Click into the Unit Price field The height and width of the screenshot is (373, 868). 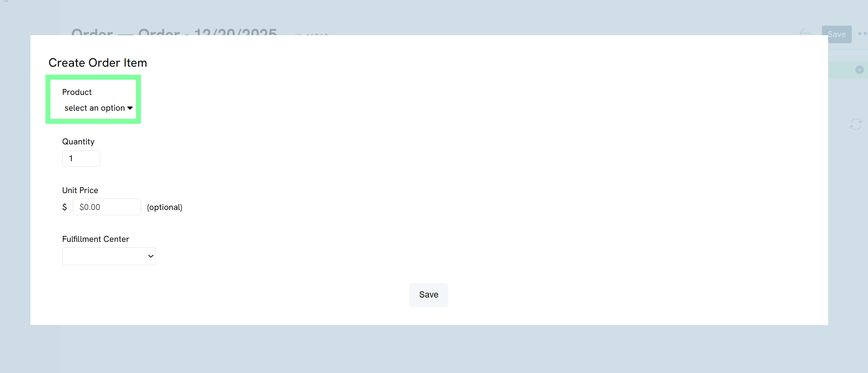pyautogui.click(x=107, y=207)
